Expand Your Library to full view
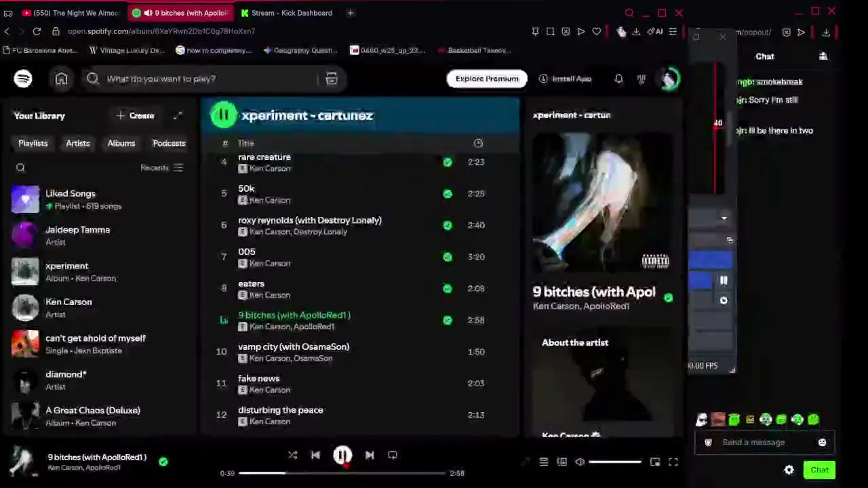Image resolution: width=868 pixels, height=488 pixels. coord(178,116)
